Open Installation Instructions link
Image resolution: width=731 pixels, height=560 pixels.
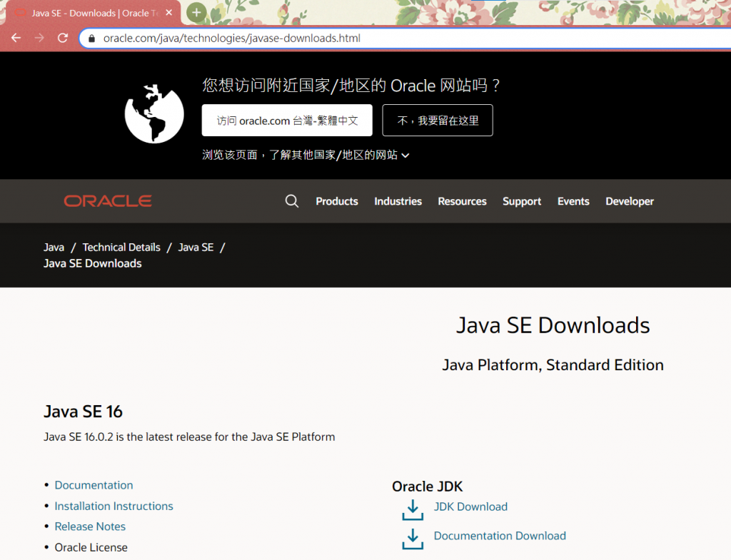pyautogui.click(x=114, y=506)
